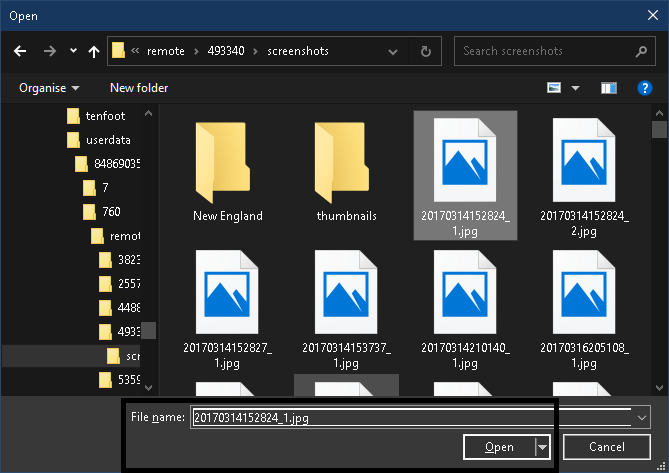Viewport: 669px width, 473px height.
Task: Select image 20170316205108_1.jpg
Action: pos(584,310)
